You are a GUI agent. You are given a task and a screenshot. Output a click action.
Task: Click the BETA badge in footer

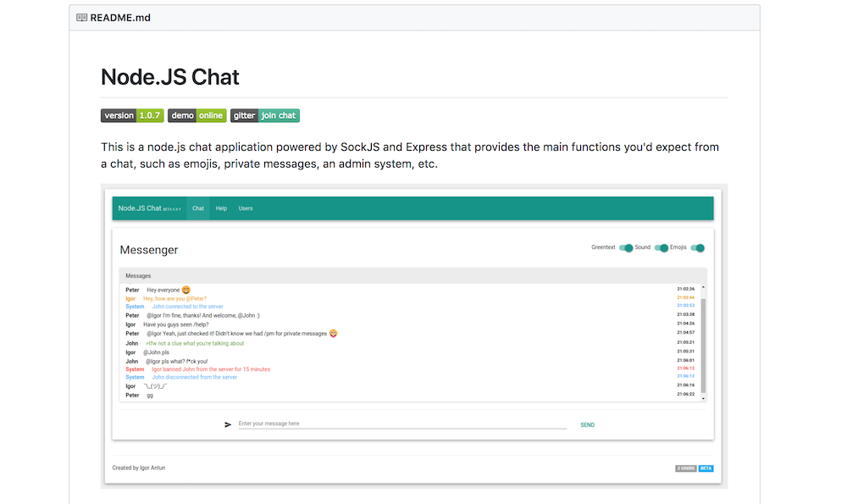coord(706,468)
